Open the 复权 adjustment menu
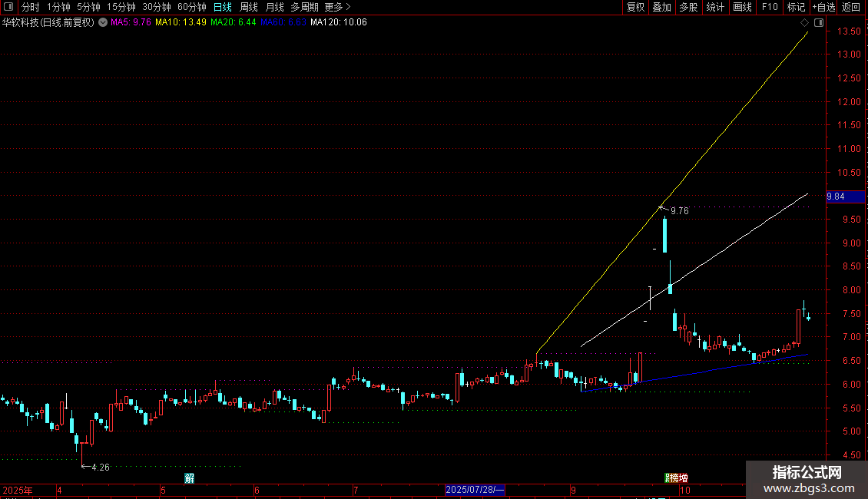 pos(635,7)
